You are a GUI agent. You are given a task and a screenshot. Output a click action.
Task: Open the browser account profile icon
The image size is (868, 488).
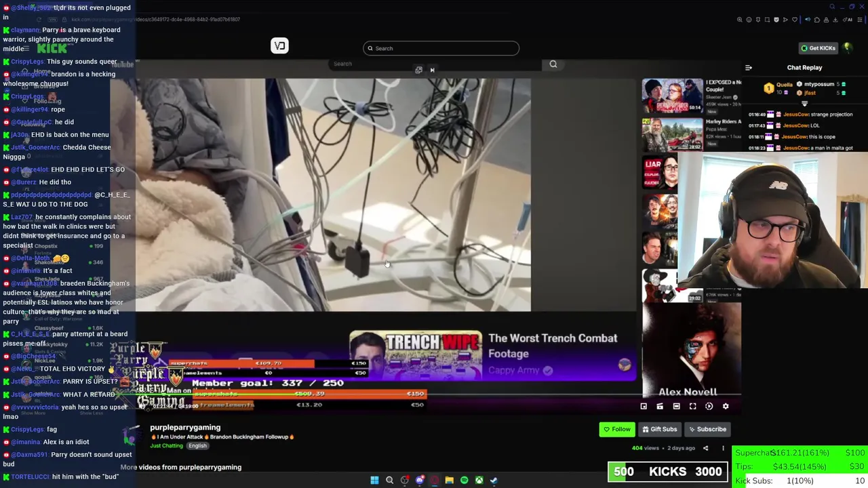tap(826, 20)
